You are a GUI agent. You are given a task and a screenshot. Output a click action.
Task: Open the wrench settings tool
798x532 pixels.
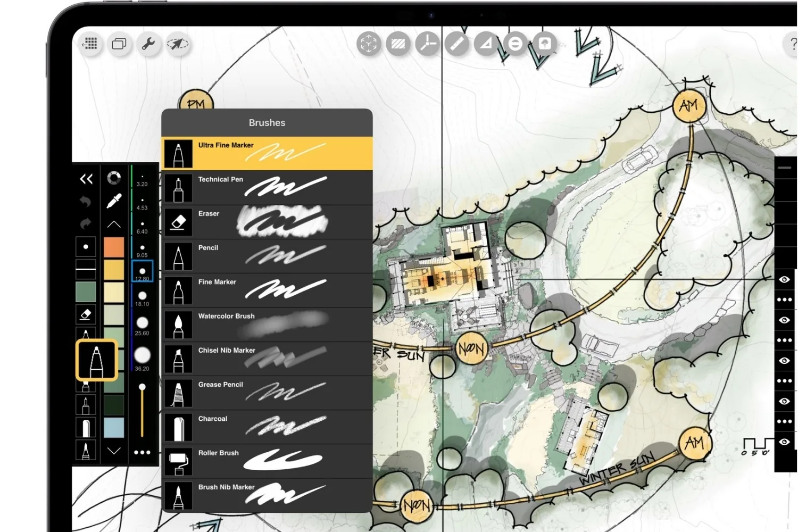(148, 44)
